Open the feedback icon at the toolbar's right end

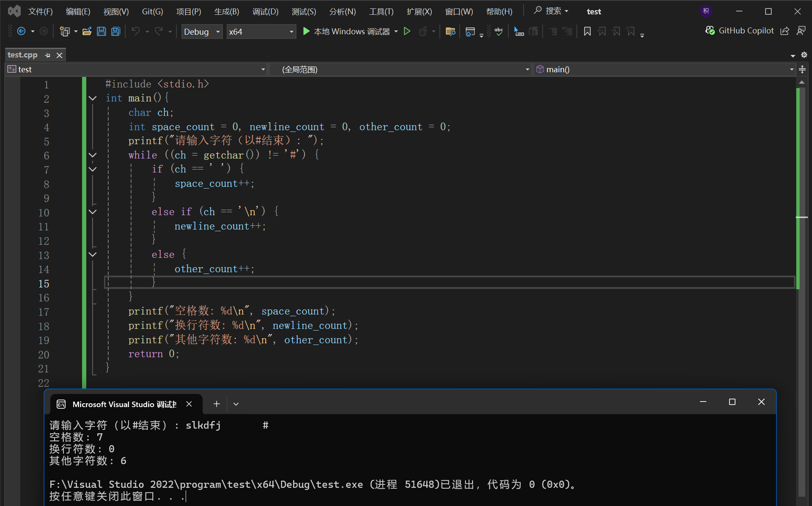coord(801,31)
